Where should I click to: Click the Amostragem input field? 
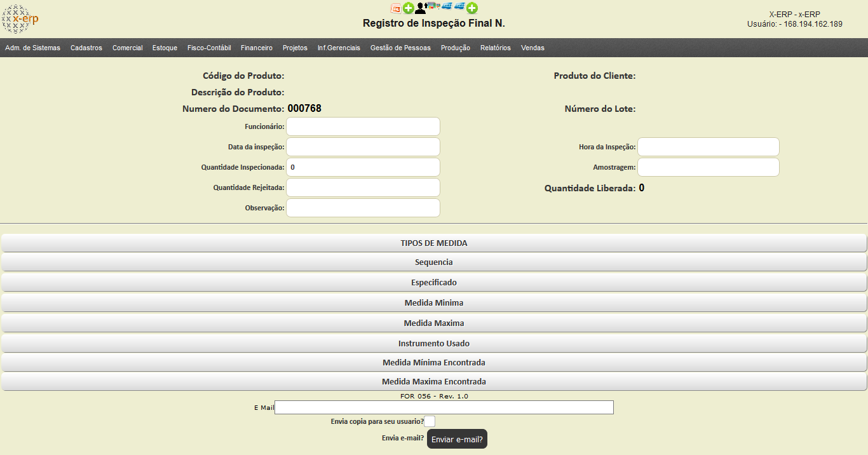(709, 167)
